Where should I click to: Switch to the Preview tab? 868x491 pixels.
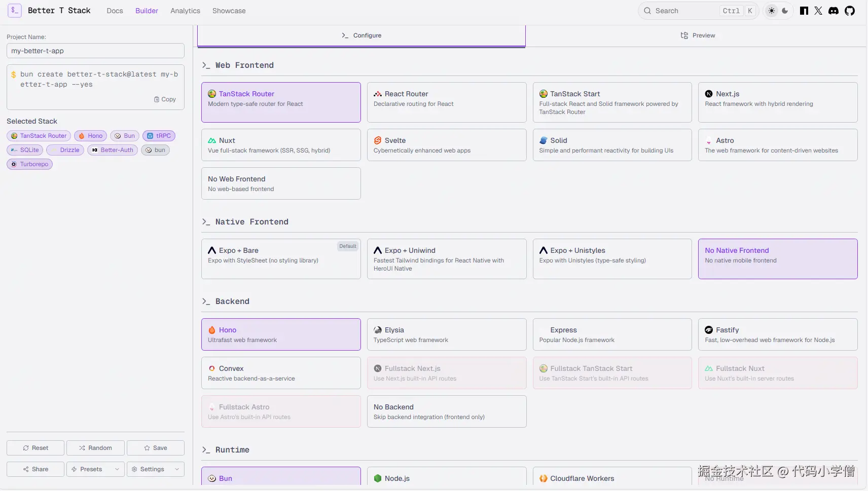(x=697, y=35)
